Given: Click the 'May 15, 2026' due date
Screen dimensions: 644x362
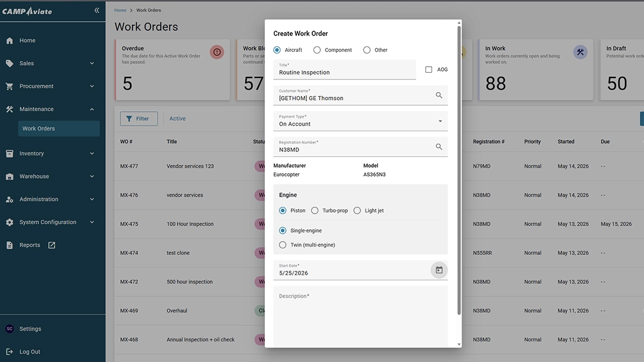Looking at the screenshot, I should [616, 224].
